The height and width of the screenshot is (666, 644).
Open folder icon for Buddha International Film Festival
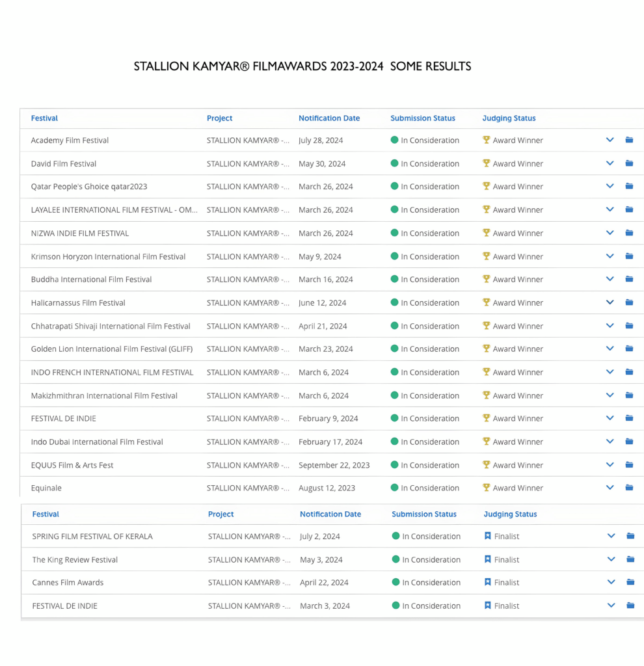click(x=629, y=279)
